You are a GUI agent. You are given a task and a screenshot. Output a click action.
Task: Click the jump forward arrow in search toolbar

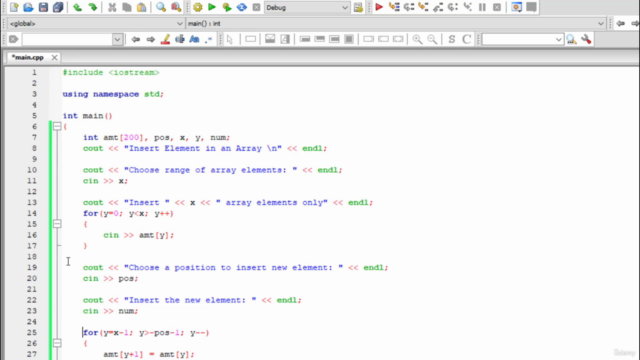coord(151,39)
